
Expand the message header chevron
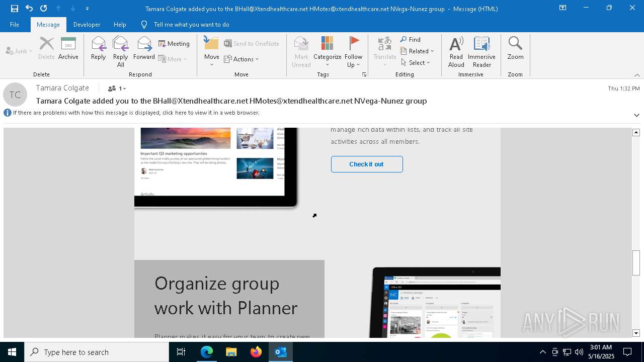(x=636, y=115)
